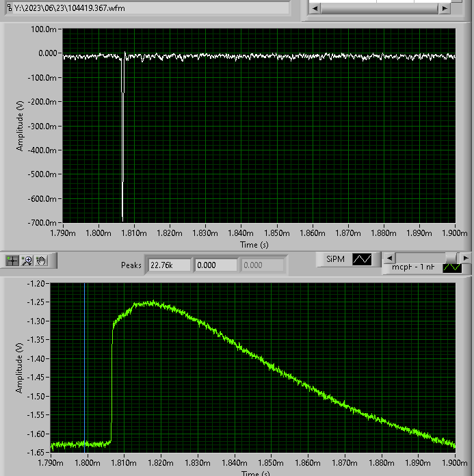Click the plot legend scrollbar thumb

pos(451,258)
